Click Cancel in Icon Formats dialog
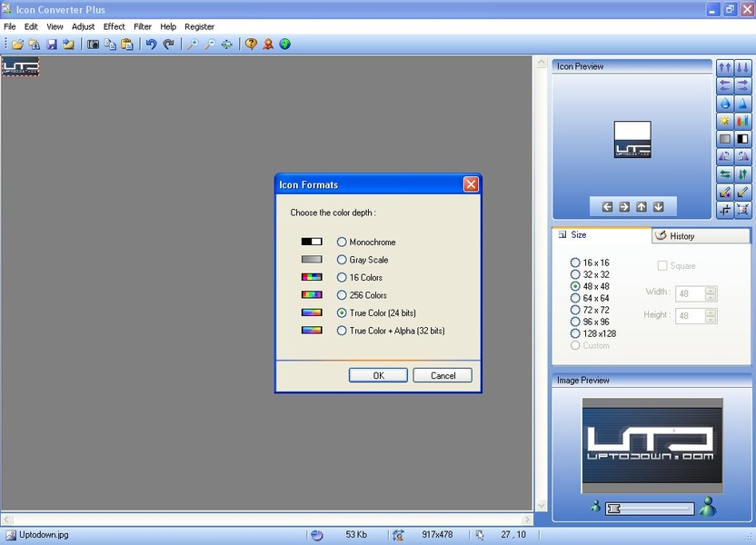 coord(443,375)
